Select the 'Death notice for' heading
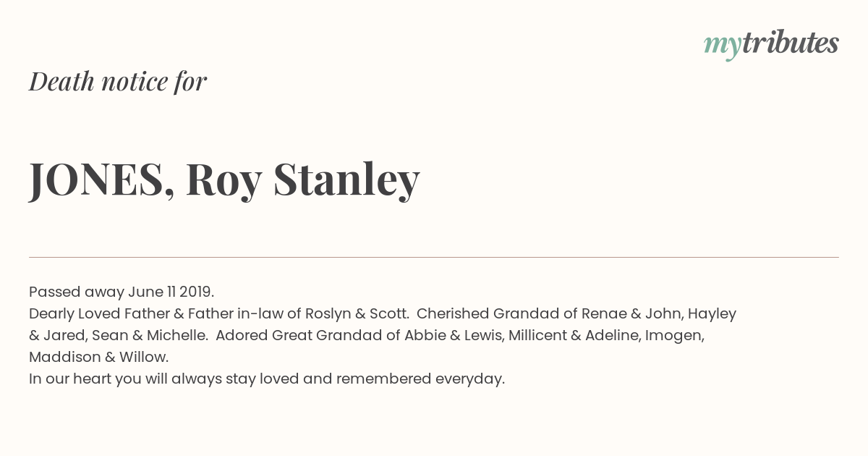The height and width of the screenshot is (456, 868). [x=118, y=81]
